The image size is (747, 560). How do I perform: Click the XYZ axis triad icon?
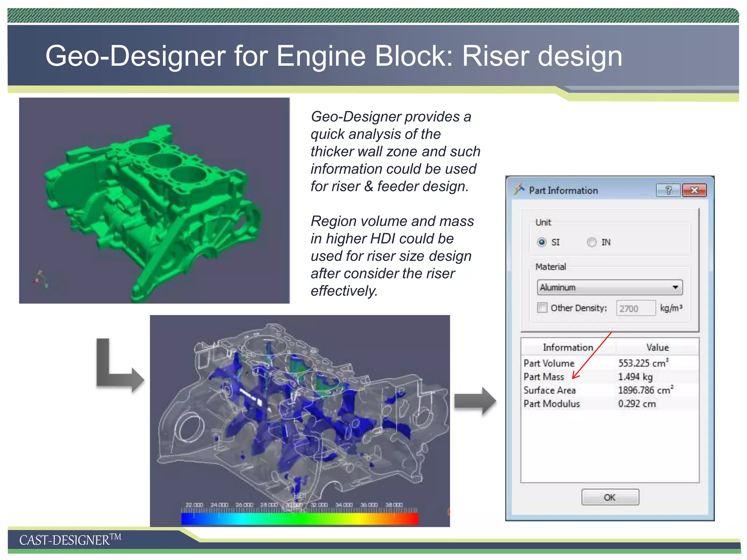coord(40,279)
